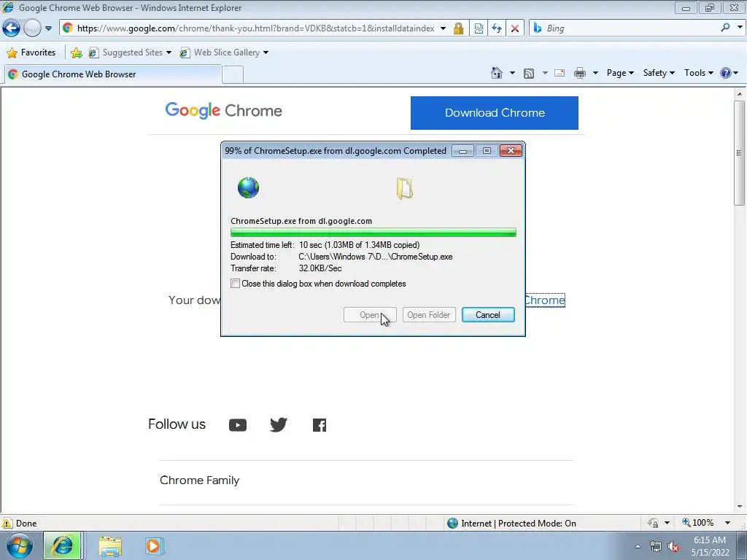The width and height of the screenshot is (747, 560).
Task: Click the search magnifier icon
Action: [726, 28]
